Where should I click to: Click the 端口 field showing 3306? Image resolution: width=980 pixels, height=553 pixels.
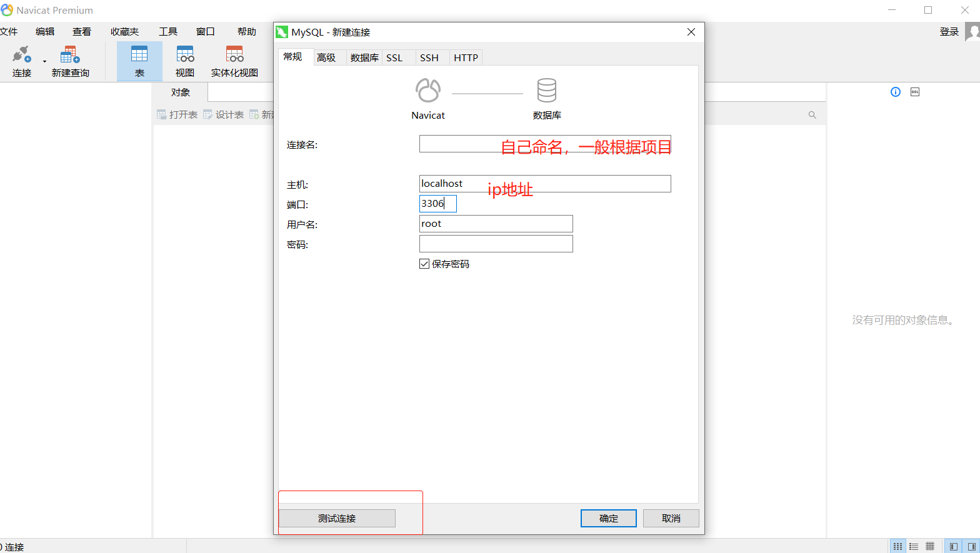(x=438, y=204)
